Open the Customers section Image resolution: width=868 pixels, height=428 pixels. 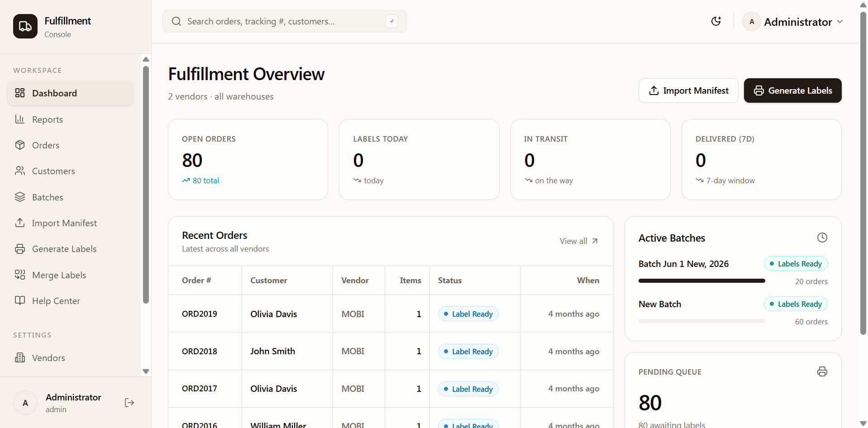70,171
